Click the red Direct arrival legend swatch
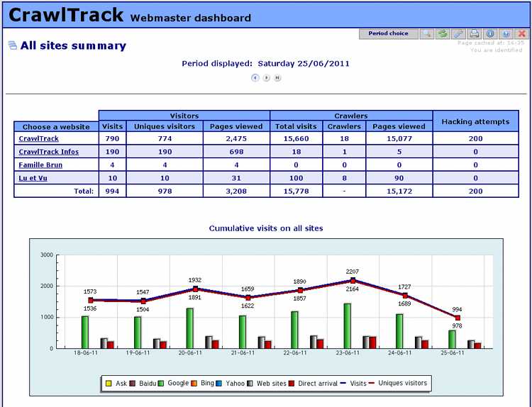 point(291,384)
